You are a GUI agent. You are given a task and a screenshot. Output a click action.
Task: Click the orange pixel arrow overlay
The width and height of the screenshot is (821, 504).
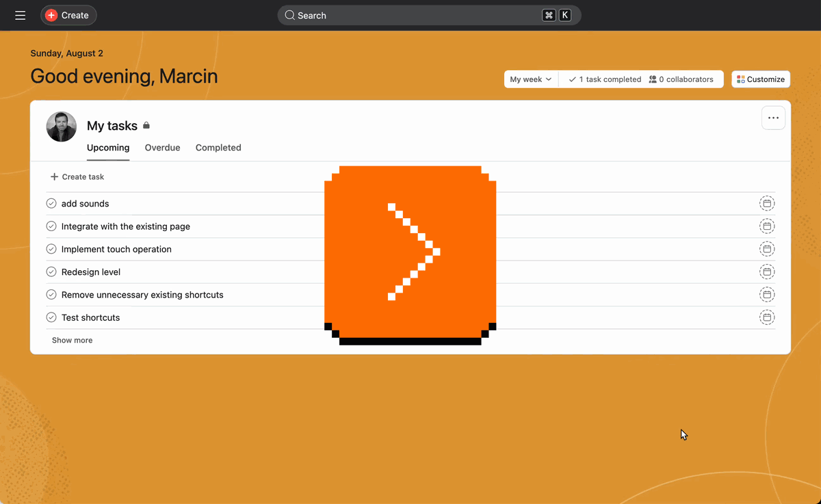410,254
